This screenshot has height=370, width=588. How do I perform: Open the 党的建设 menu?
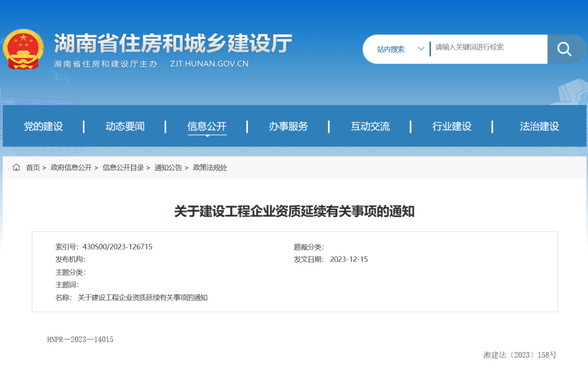[44, 126]
